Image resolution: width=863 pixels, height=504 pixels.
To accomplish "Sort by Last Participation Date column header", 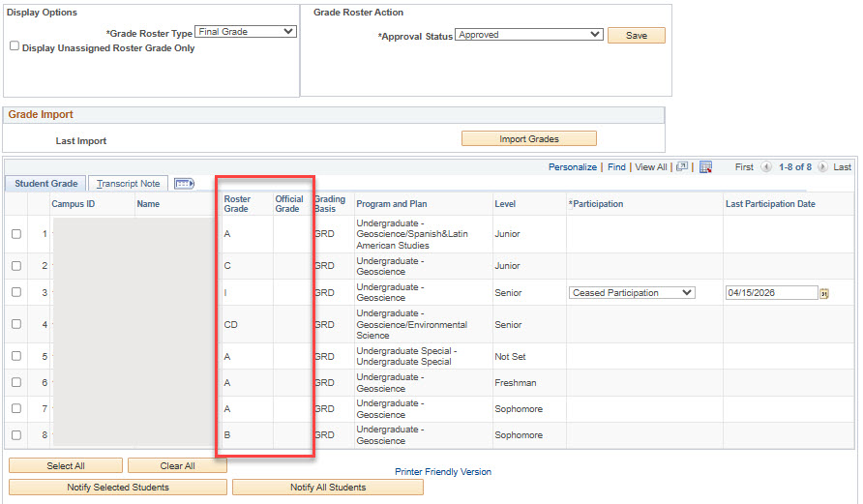I will tap(770, 203).
